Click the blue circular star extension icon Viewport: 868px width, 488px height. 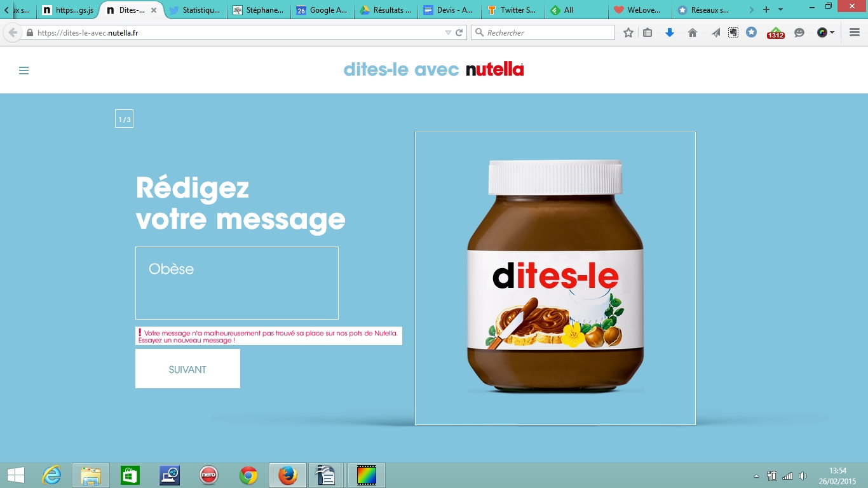pos(752,32)
